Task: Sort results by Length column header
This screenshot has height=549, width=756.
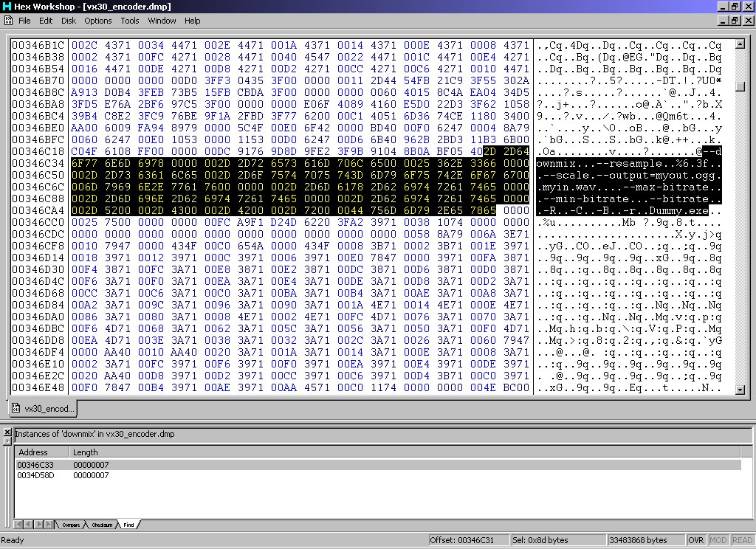Action: tap(405, 452)
